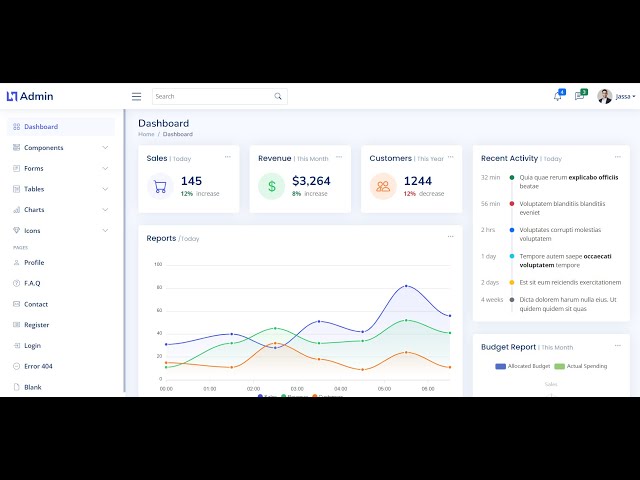The width and height of the screenshot is (640, 480).
Task: Click the search magnifier icon
Action: pos(278,96)
